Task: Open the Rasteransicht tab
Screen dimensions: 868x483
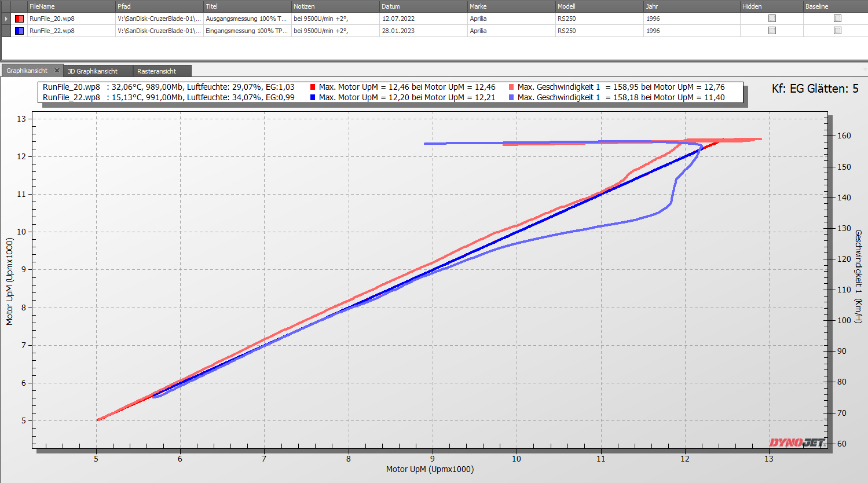Action: (x=156, y=71)
